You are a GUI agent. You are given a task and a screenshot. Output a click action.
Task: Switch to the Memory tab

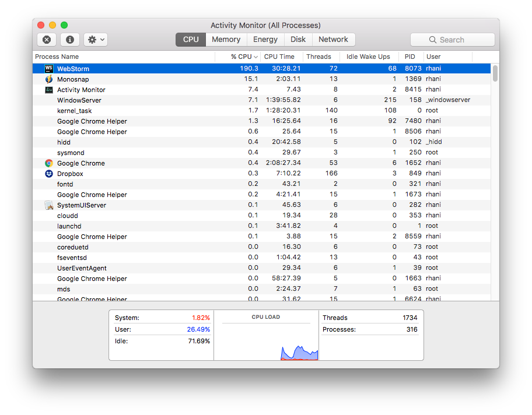(226, 40)
